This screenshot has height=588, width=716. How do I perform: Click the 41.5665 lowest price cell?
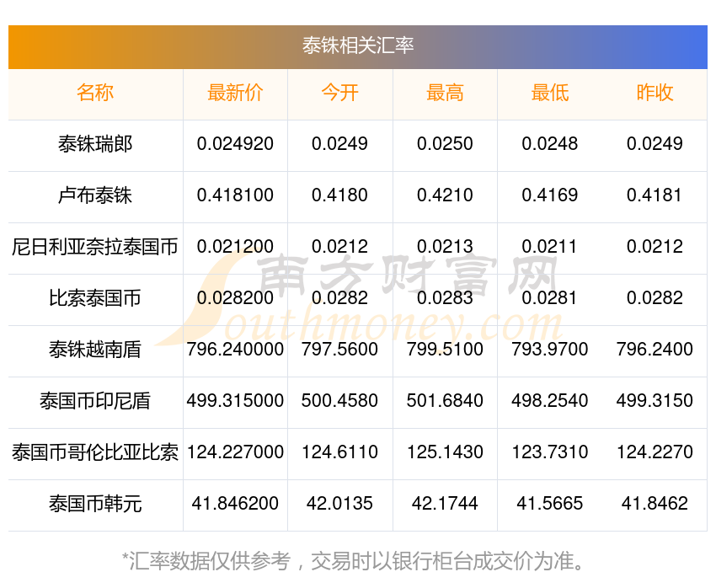[x=550, y=504]
